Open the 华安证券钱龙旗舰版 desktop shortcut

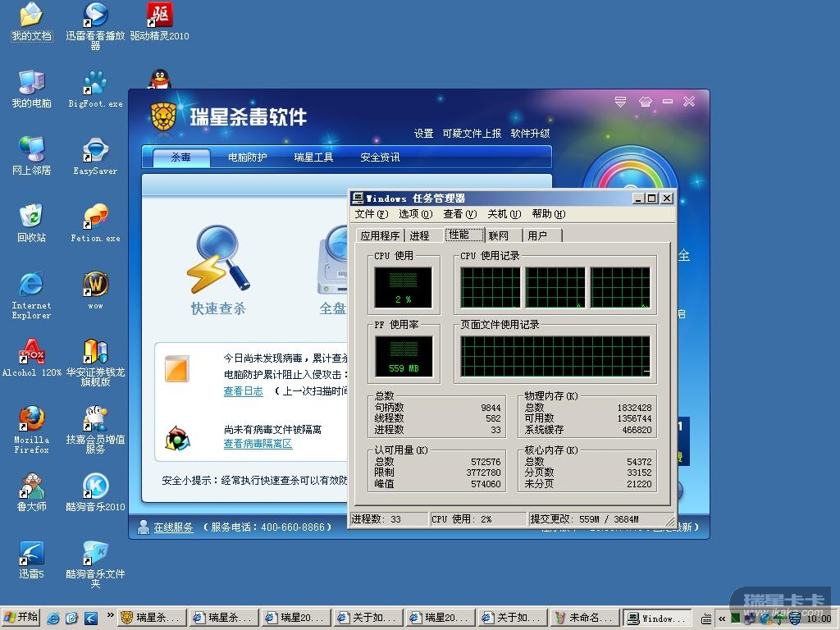(x=95, y=362)
